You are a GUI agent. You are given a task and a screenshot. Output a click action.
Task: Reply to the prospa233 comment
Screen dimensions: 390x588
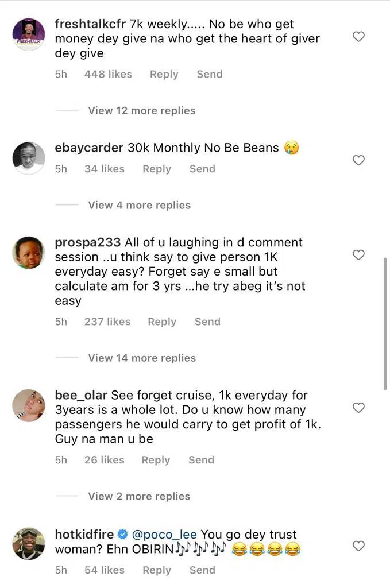click(x=162, y=322)
